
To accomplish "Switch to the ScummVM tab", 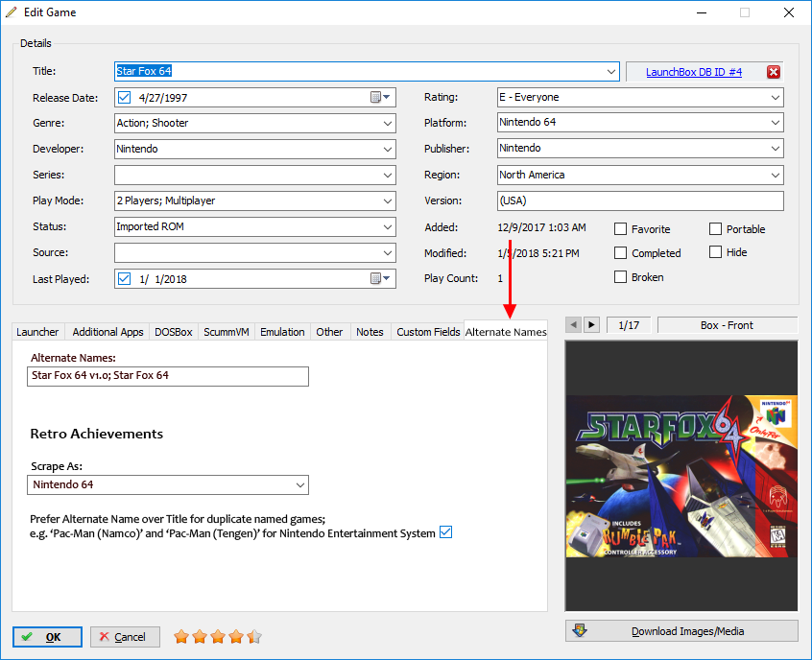I will [x=227, y=332].
